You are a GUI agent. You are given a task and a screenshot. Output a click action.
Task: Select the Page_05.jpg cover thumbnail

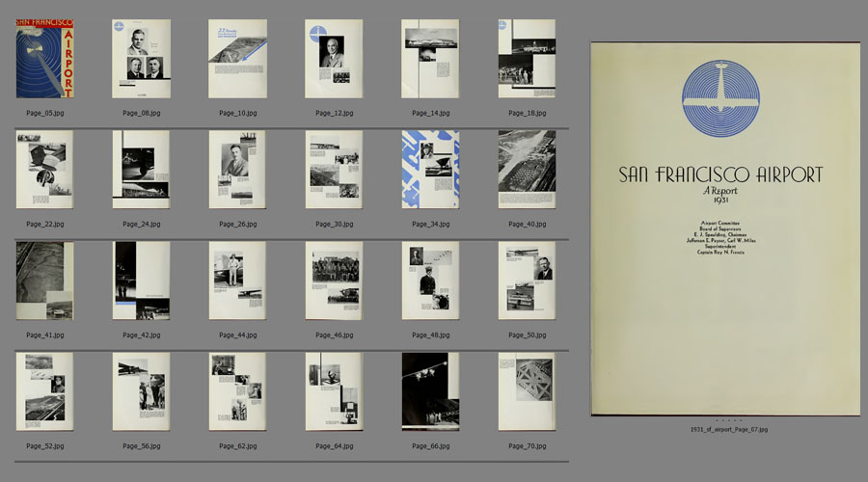pos(44,59)
